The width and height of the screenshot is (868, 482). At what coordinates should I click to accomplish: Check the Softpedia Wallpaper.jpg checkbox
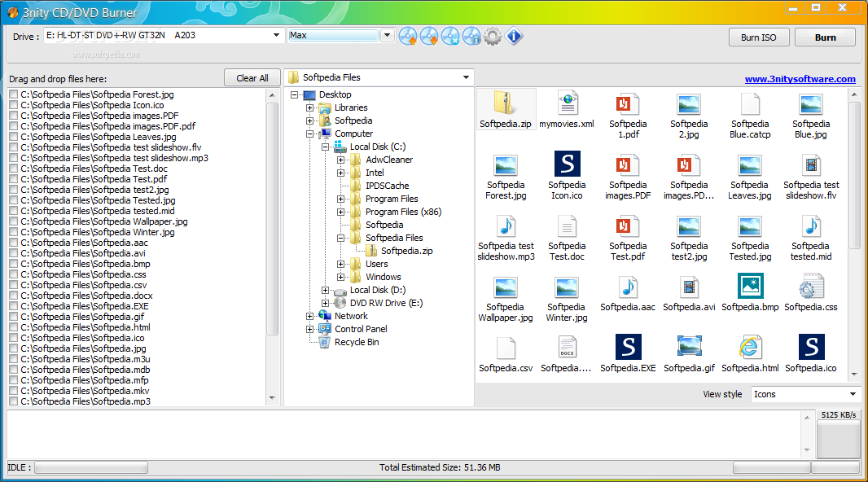pos(14,221)
